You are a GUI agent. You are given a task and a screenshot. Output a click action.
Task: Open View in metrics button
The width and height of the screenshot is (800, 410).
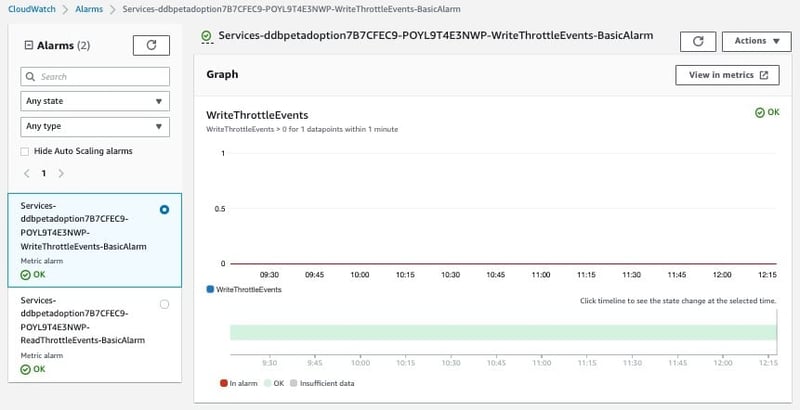point(727,75)
